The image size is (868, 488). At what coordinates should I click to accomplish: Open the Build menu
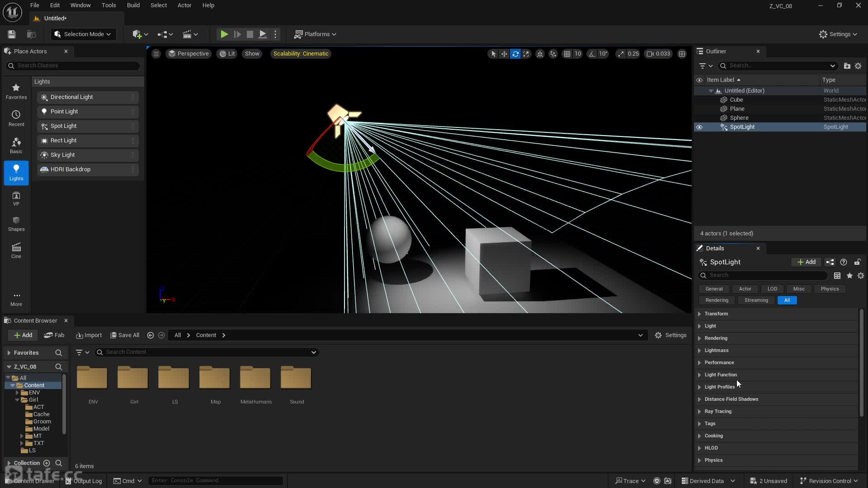[133, 5]
